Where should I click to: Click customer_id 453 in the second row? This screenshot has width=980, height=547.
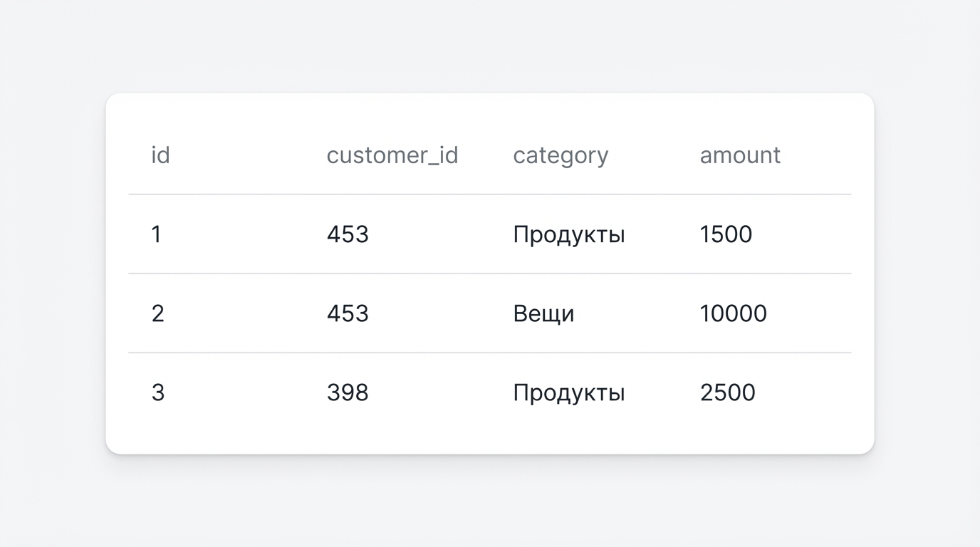click(x=348, y=313)
